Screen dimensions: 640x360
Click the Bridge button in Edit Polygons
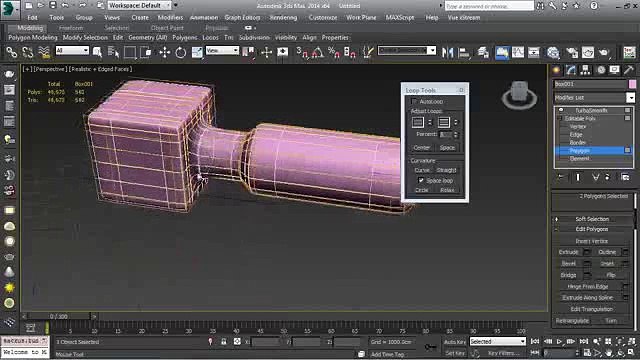pos(568,275)
